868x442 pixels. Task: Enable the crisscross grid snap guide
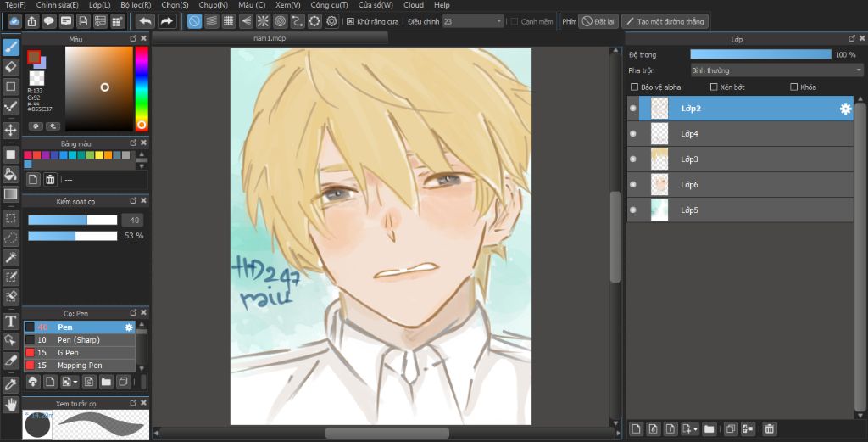tap(229, 21)
